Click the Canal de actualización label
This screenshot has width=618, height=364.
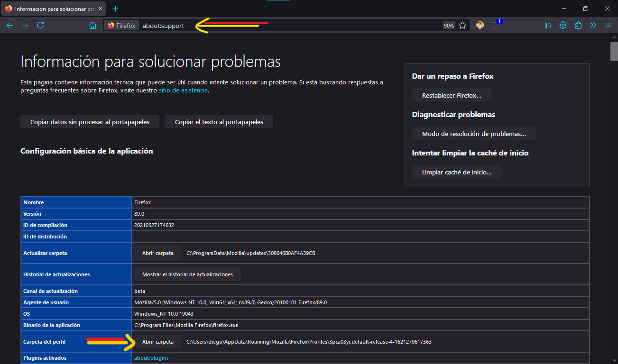click(50, 291)
